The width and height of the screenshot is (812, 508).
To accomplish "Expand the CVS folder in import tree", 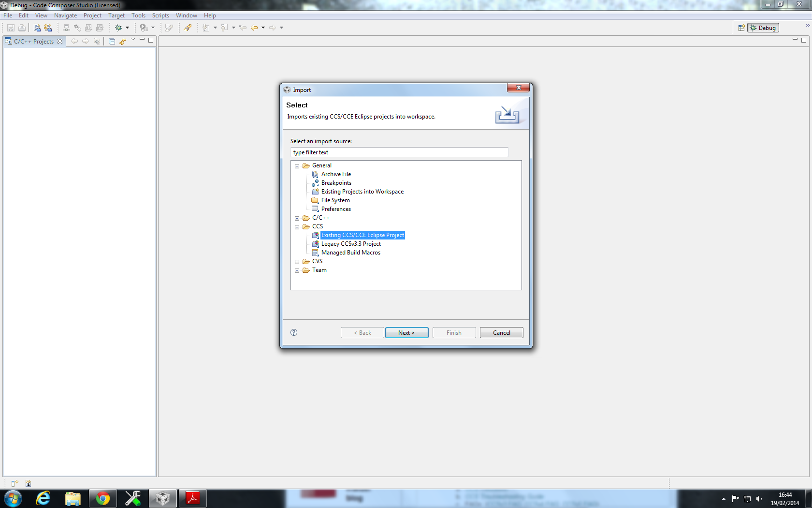I will click(297, 262).
